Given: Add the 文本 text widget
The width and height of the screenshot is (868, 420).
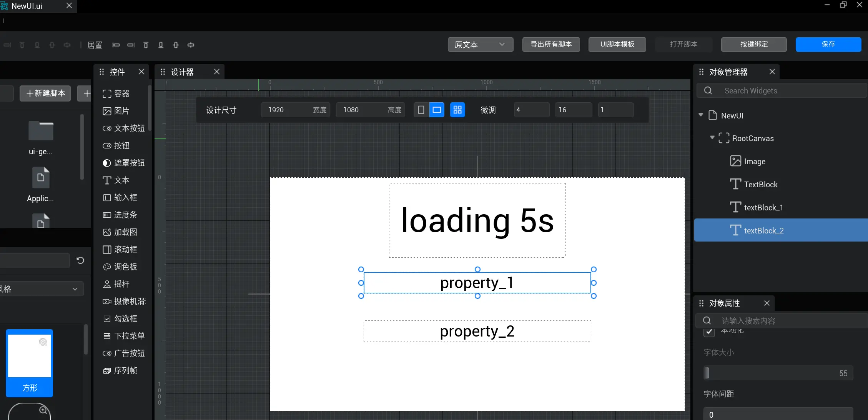Looking at the screenshot, I should [116, 180].
